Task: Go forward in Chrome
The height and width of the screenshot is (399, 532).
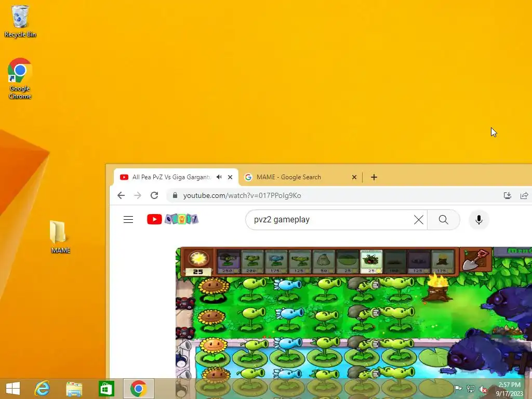Action: pyautogui.click(x=137, y=195)
